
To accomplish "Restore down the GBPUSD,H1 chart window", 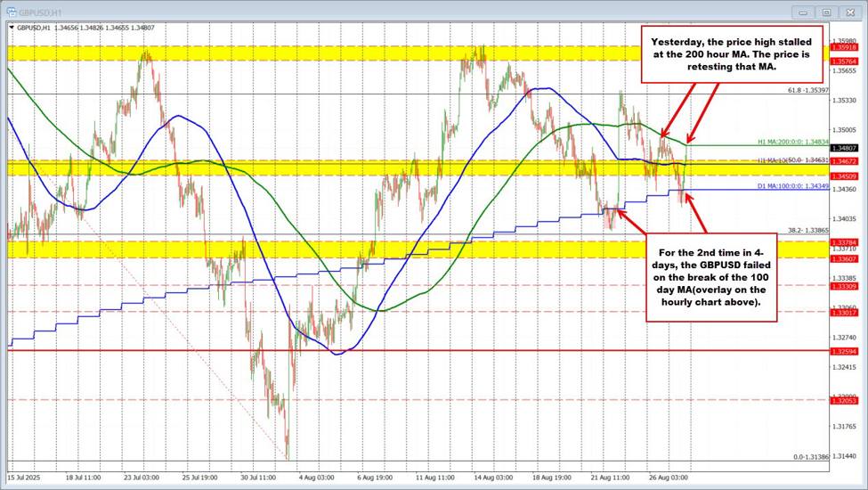I will [x=826, y=12].
